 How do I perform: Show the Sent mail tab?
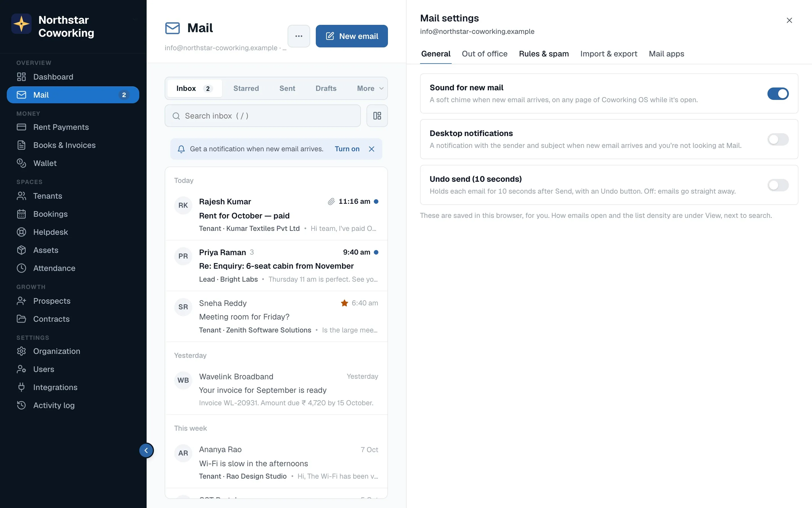[287, 88]
